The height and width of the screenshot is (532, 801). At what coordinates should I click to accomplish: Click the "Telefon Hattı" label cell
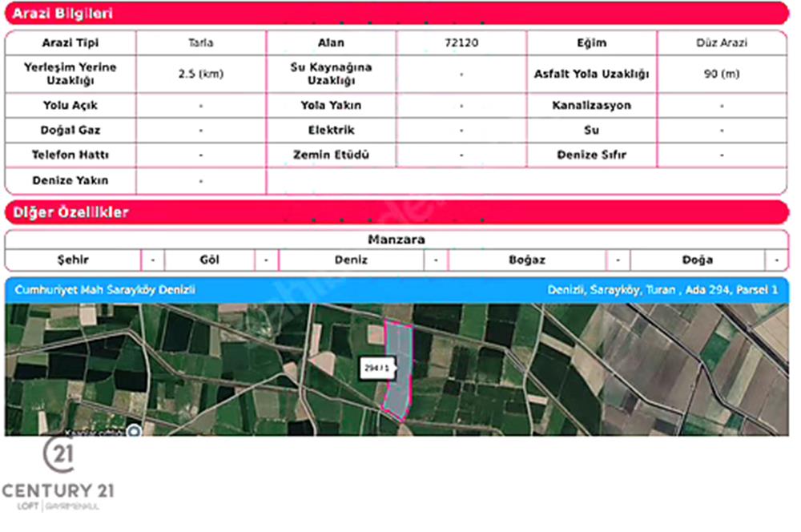point(70,155)
